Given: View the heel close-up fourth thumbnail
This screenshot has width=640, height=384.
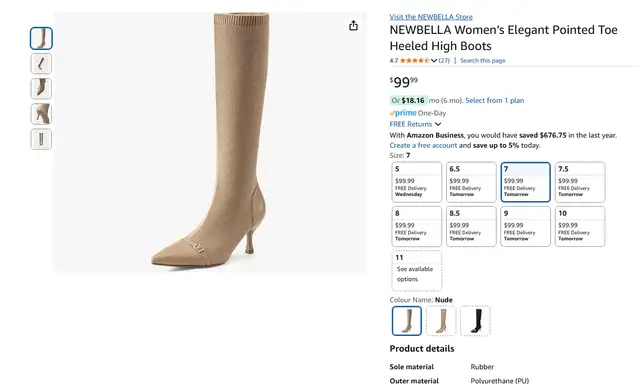Looking at the screenshot, I should (x=41, y=114).
